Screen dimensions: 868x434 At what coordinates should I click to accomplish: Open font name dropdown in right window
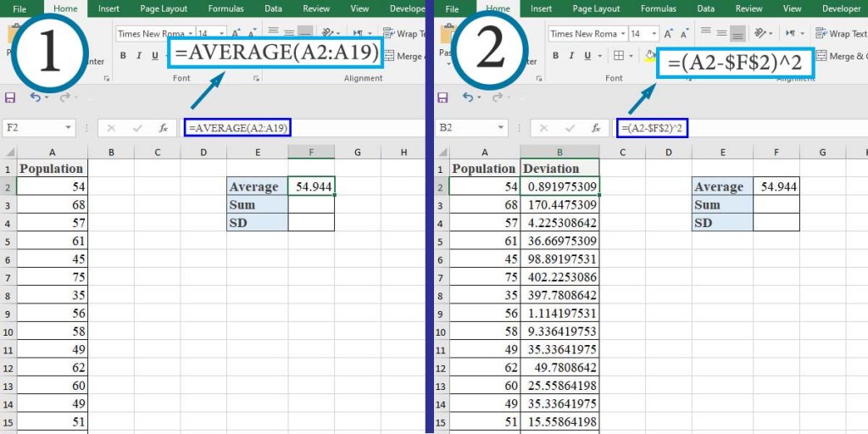tap(623, 34)
